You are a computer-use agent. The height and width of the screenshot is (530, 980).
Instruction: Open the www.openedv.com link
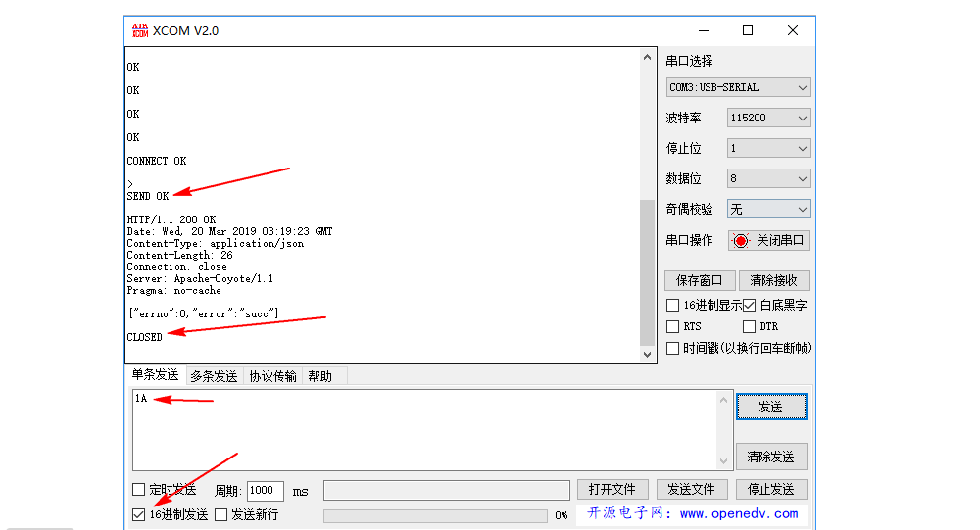(739, 513)
